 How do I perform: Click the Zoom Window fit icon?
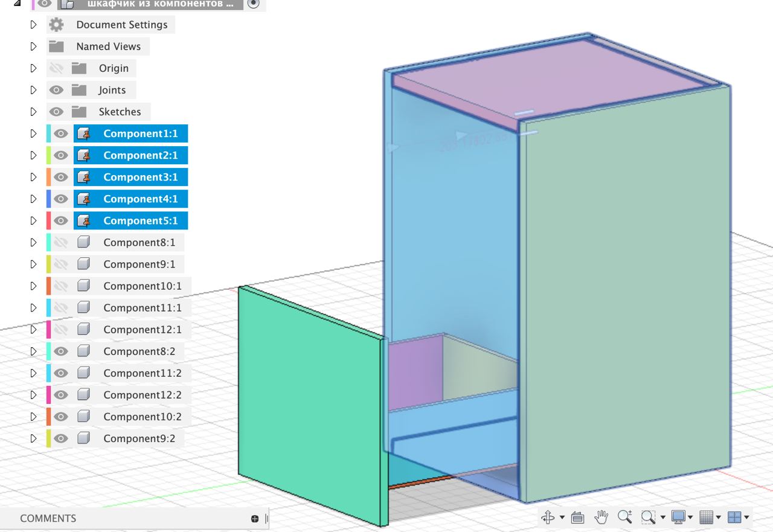(x=648, y=517)
